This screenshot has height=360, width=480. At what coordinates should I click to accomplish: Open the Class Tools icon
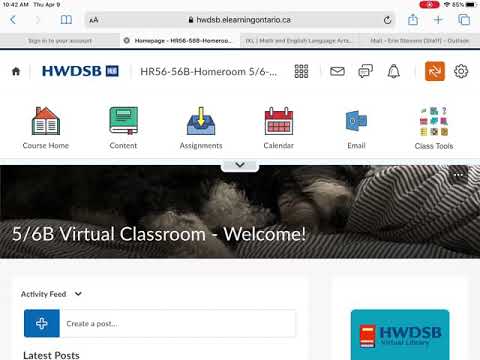434,121
